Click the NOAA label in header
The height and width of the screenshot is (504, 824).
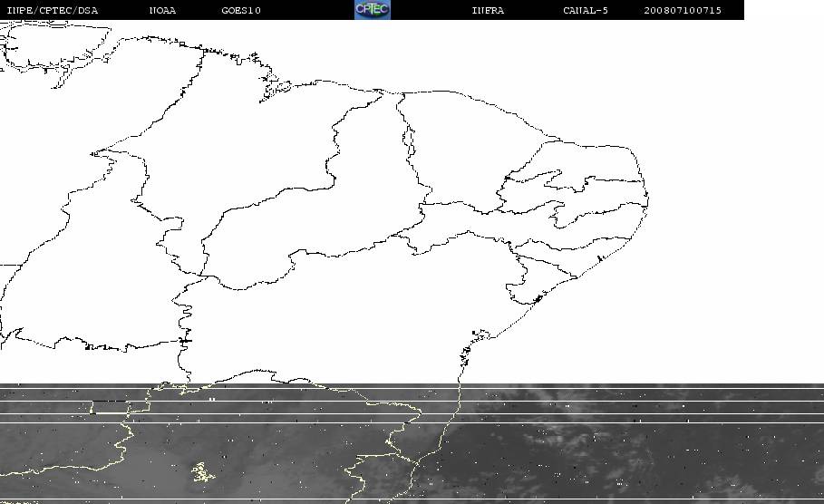[x=162, y=10]
